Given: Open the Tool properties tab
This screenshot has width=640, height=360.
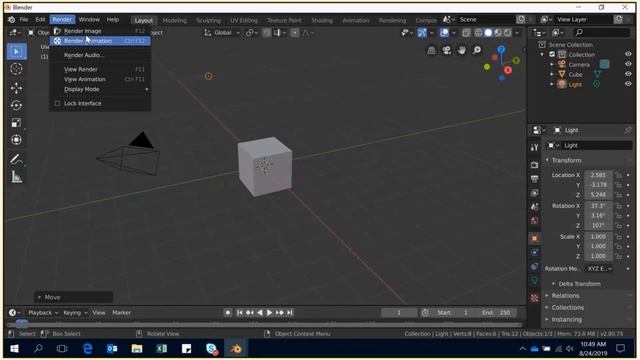Looking at the screenshot, I should [x=535, y=147].
